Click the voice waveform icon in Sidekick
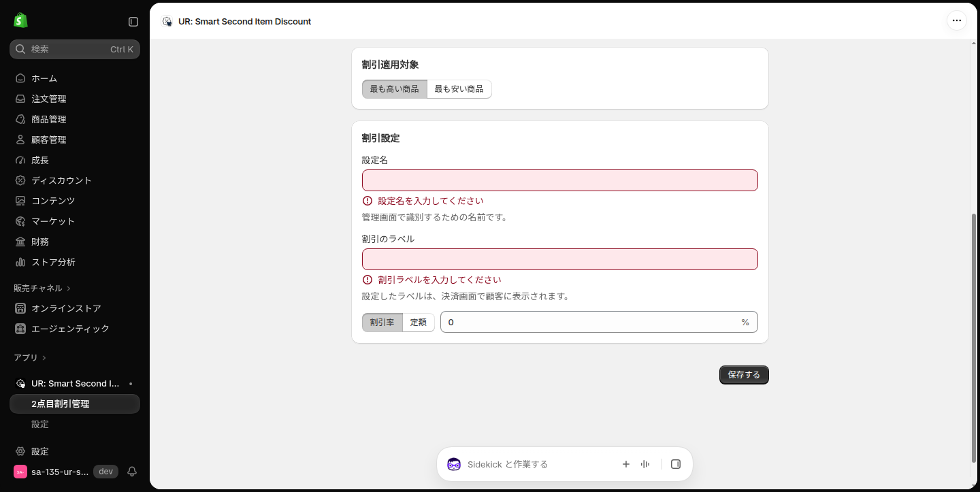980x492 pixels. pyautogui.click(x=645, y=464)
